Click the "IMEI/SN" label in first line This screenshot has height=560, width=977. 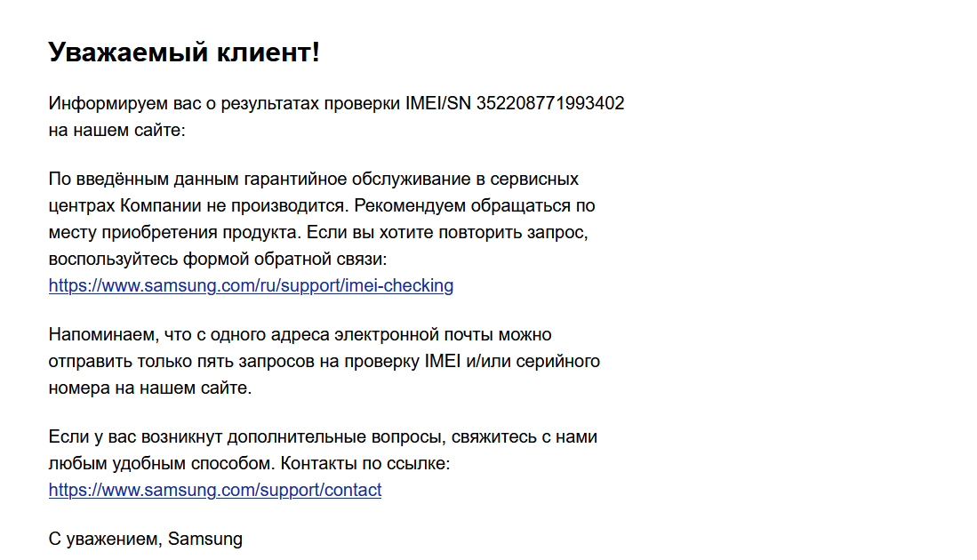point(438,103)
